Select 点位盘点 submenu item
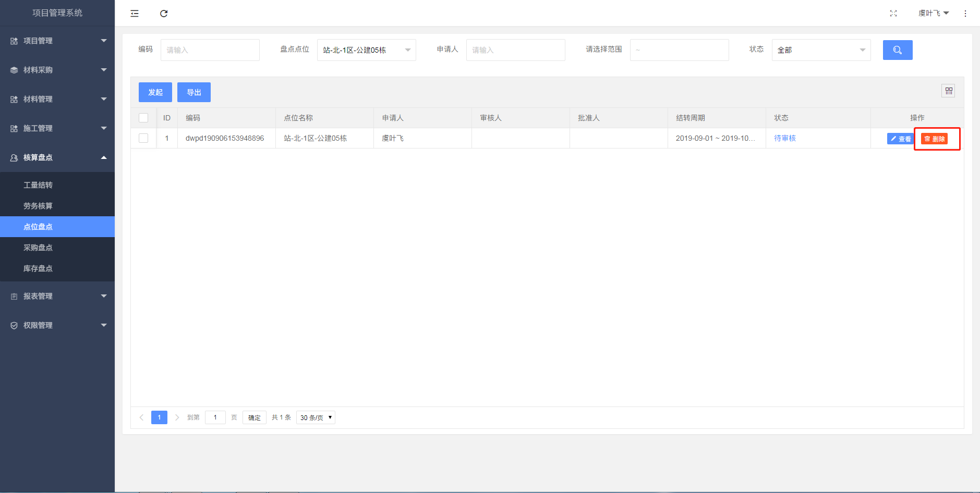The height and width of the screenshot is (493, 980). tap(57, 227)
